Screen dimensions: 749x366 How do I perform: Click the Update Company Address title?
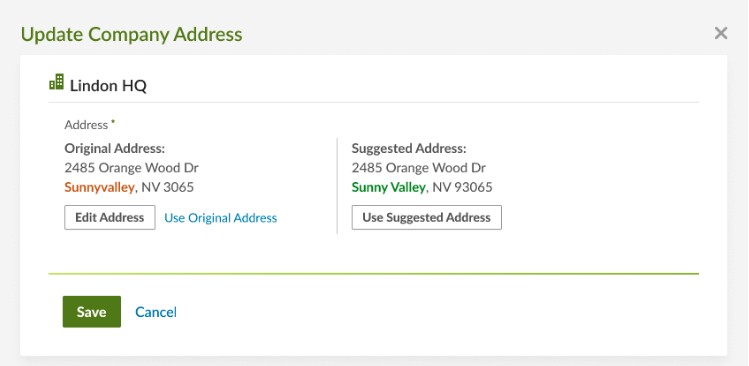pyautogui.click(x=131, y=35)
